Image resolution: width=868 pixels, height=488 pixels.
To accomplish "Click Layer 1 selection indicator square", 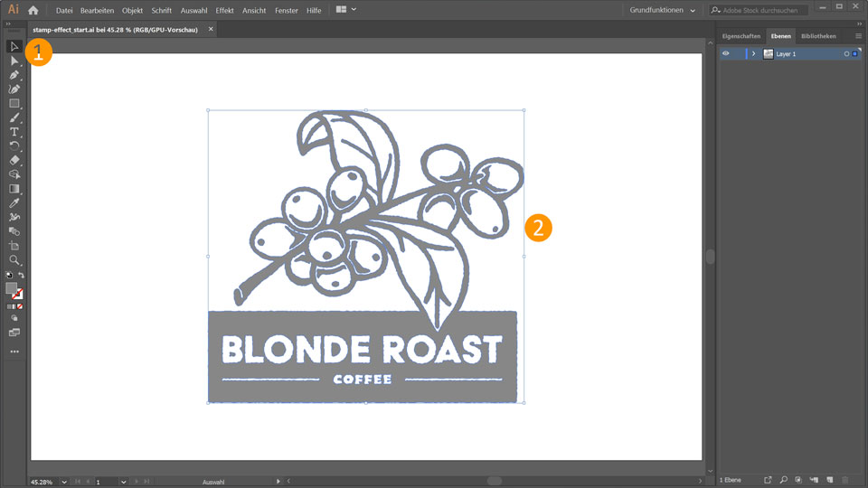I will coord(854,53).
